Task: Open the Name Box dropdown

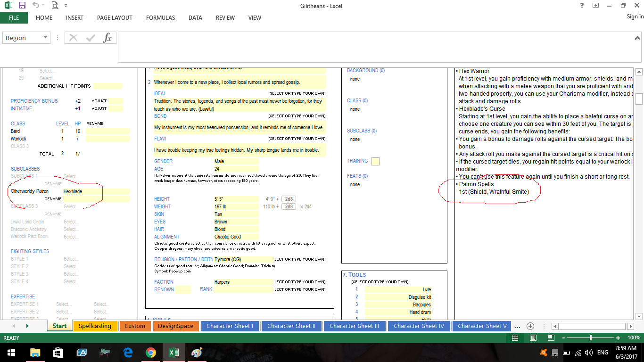Action: point(45,38)
